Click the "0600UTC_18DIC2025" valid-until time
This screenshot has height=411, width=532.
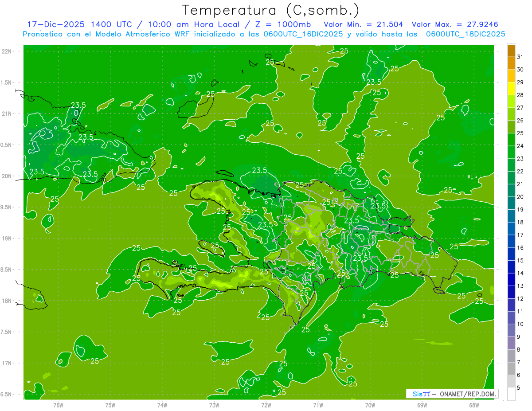(x=465, y=34)
